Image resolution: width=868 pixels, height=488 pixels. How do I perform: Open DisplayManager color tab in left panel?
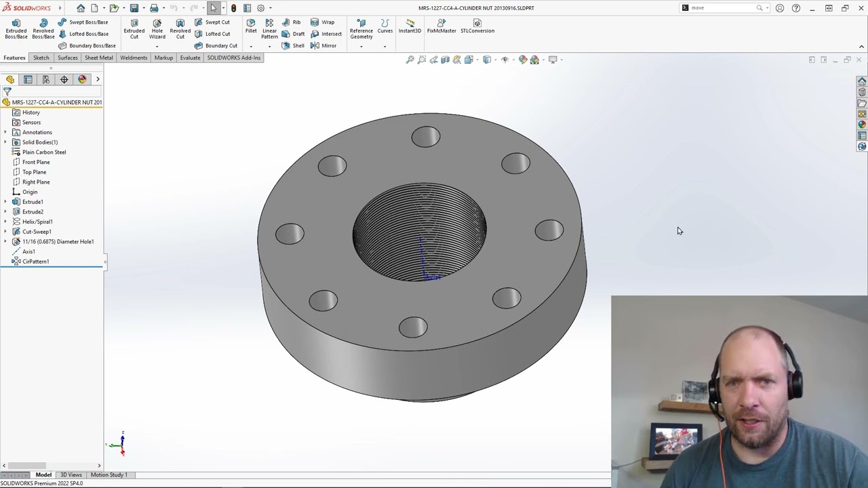tap(82, 79)
